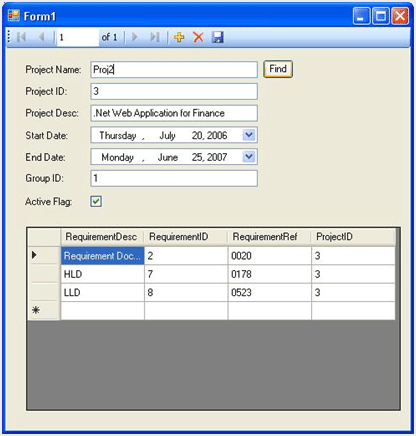
Task: Click the empty RequirementDesc cell in new row
Action: (x=102, y=311)
